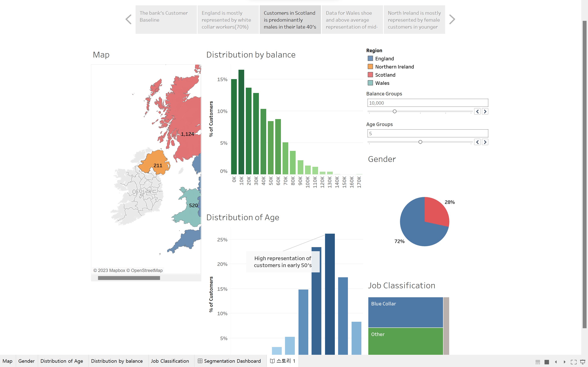This screenshot has width=588, height=367.
Task: Toggle Northern Ireland legend color box
Action: click(370, 66)
